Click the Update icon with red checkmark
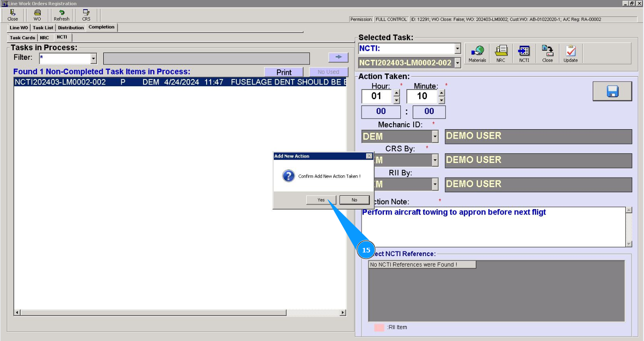644x341 pixels. coord(570,54)
